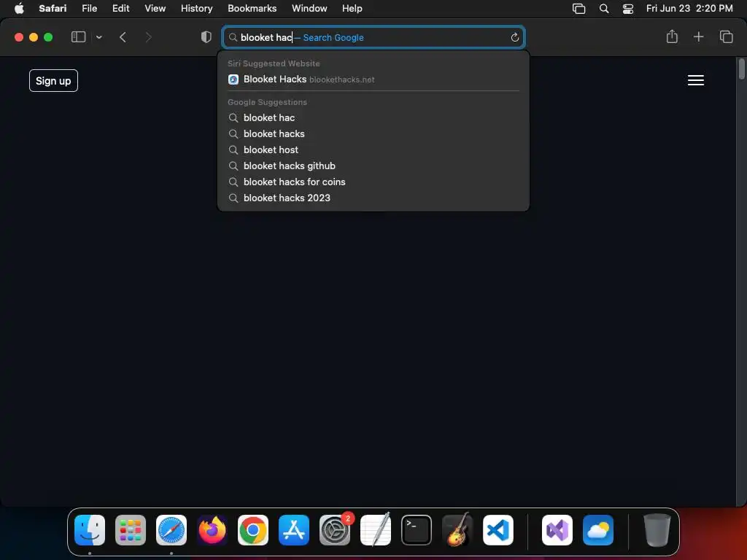Screen dimensions: 747x560
Task: Click the date and time clock
Action: tap(689, 9)
